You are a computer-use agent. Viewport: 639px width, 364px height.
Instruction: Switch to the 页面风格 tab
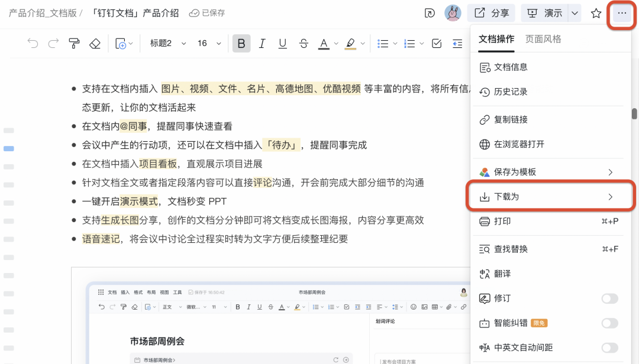[543, 39]
